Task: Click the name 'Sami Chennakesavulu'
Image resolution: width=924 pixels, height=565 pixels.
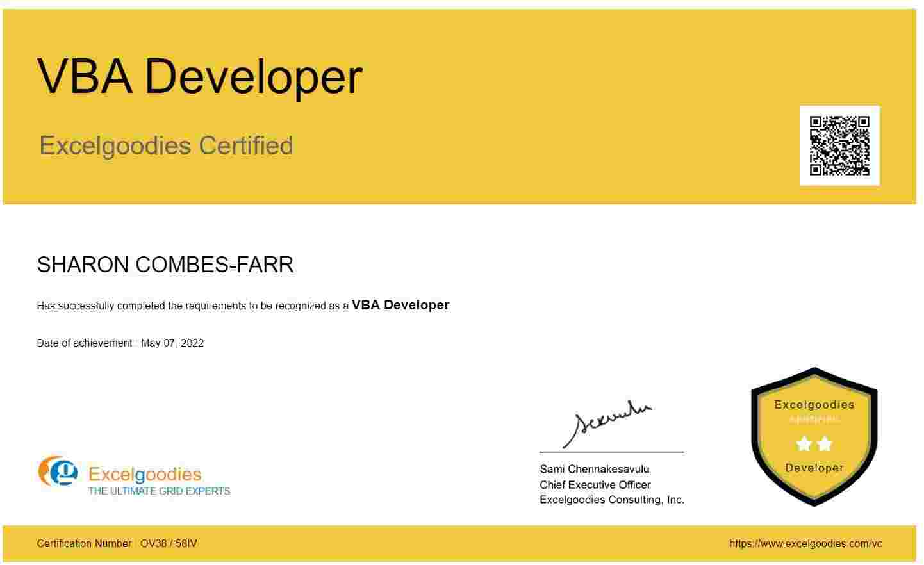Action: tap(594, 470)
